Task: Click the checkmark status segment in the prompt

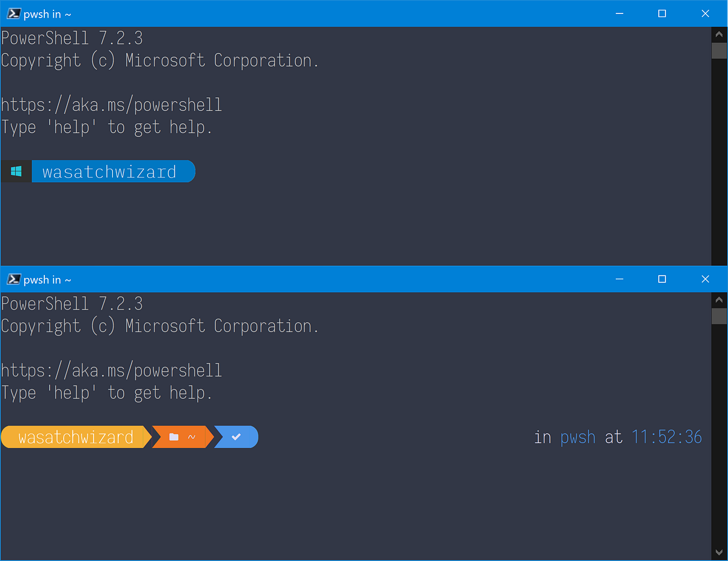Action: click(237, 437)
